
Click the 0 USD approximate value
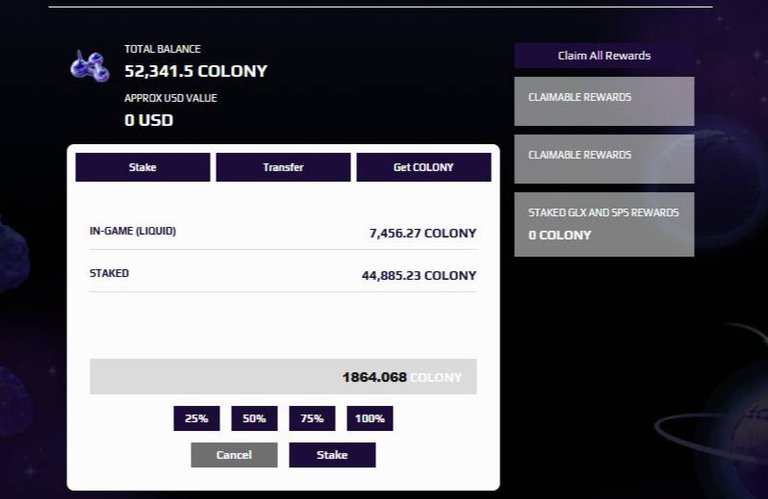[x=149, y=120]
